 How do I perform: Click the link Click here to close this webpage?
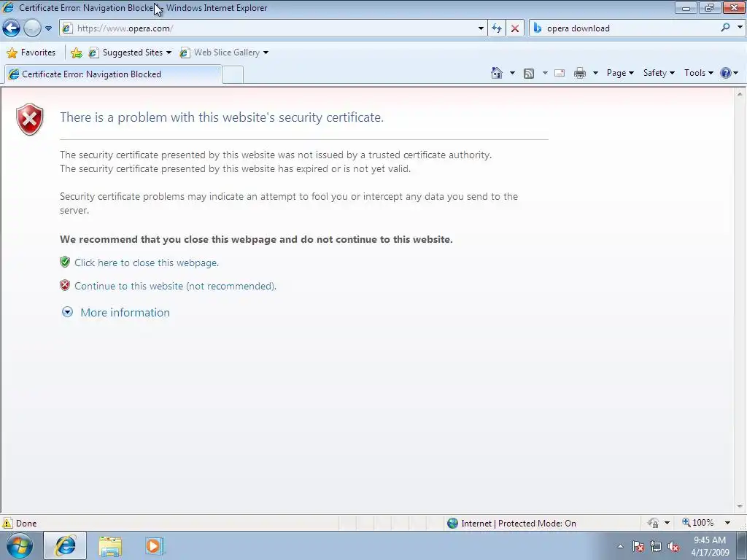pos(146,262)
